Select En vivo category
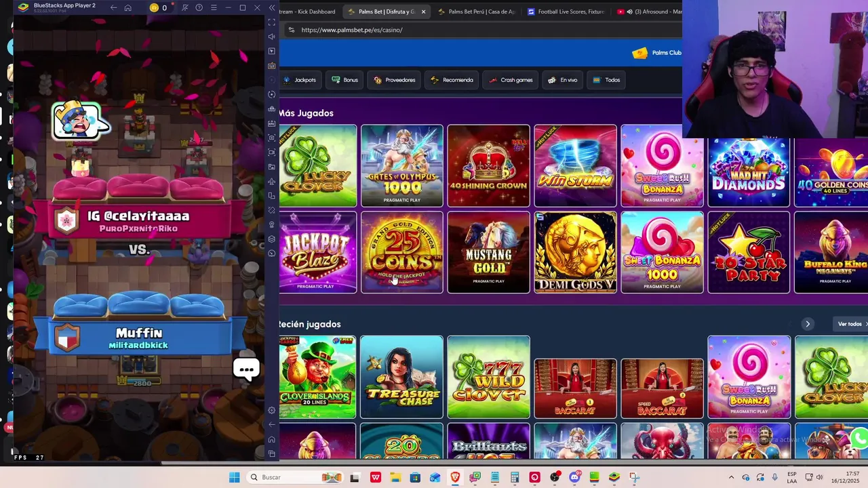 click(x=562, y=80)
